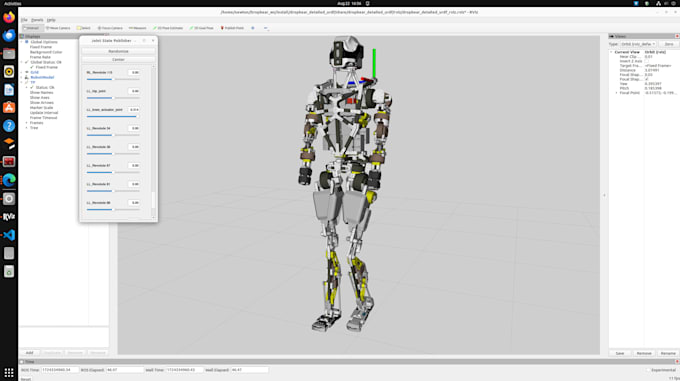
Task: Click the Global Options gear icon
Action: coord(27,42)
